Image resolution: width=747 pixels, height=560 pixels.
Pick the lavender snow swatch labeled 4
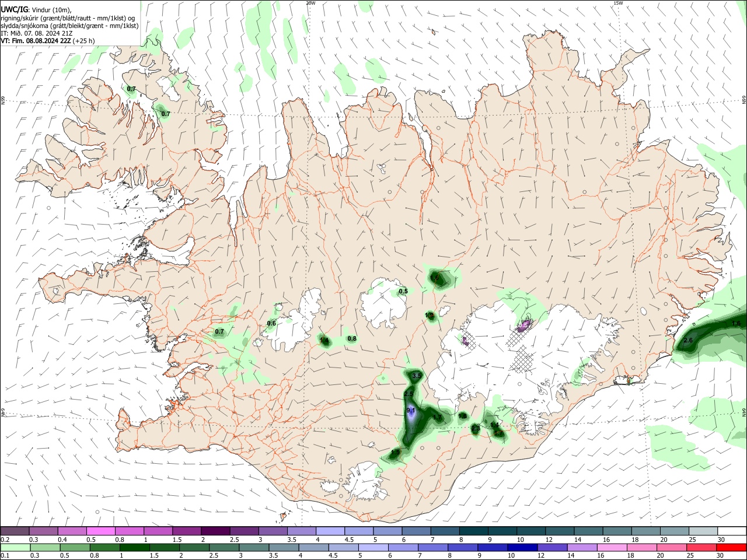click(x=330, y=531)
